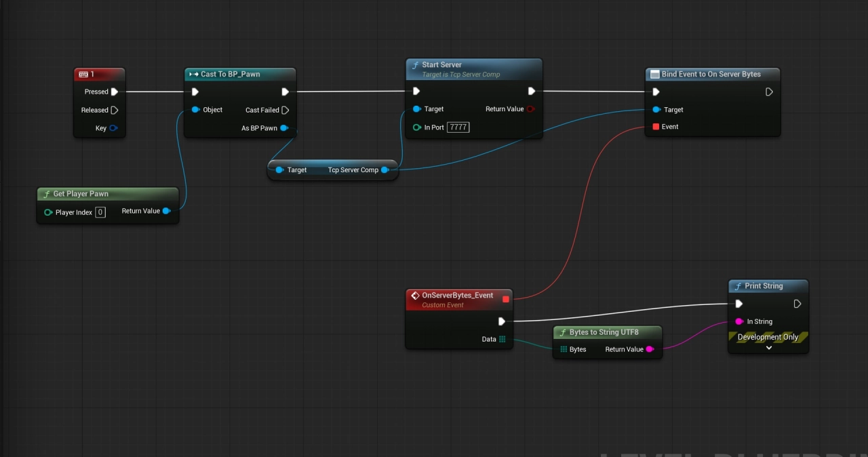The height and width of the screenshot is (457, 868).
Task: Click the Development Only banner on Print String
Action: click(x=768, y=337)
